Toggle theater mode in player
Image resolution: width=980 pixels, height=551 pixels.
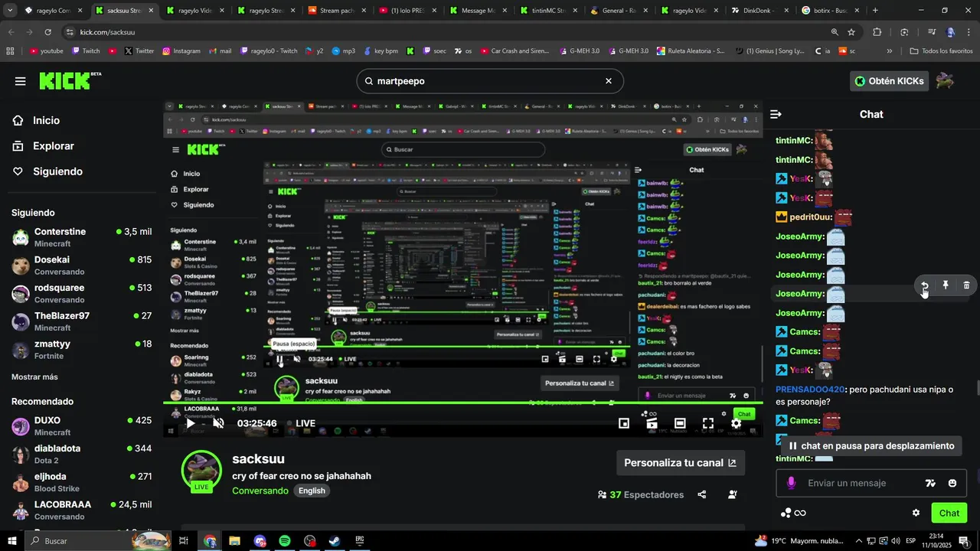[680, 423]
